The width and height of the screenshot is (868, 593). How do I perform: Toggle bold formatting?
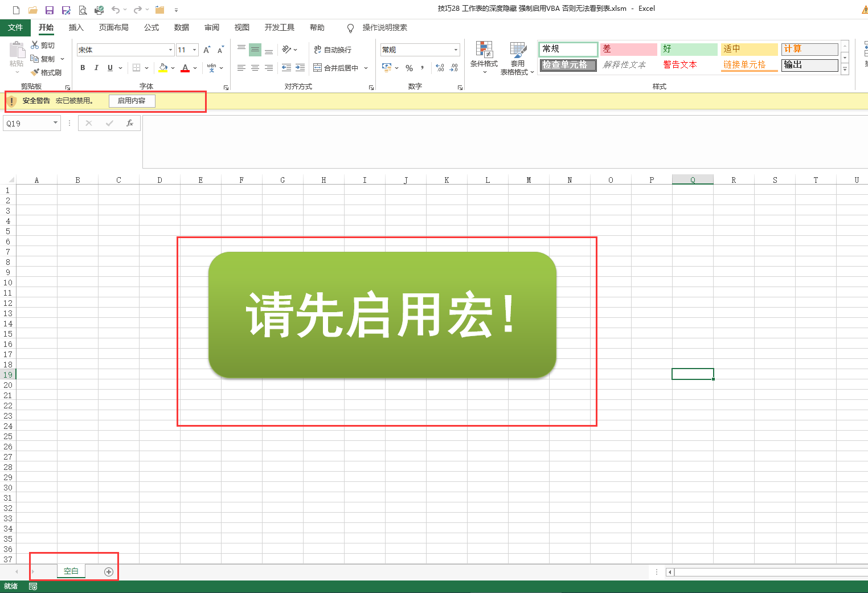[83, 68]
